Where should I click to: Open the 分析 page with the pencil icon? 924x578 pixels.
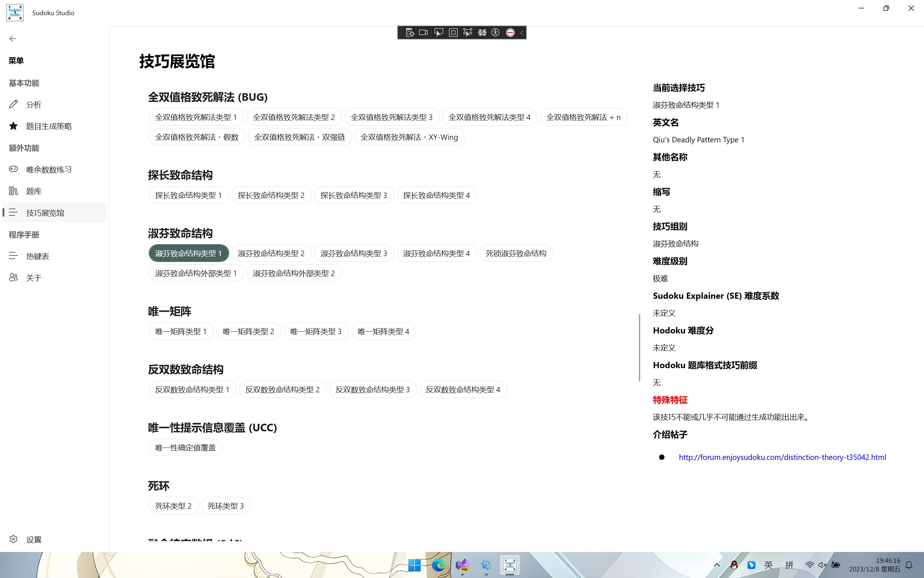click(54, 104)
